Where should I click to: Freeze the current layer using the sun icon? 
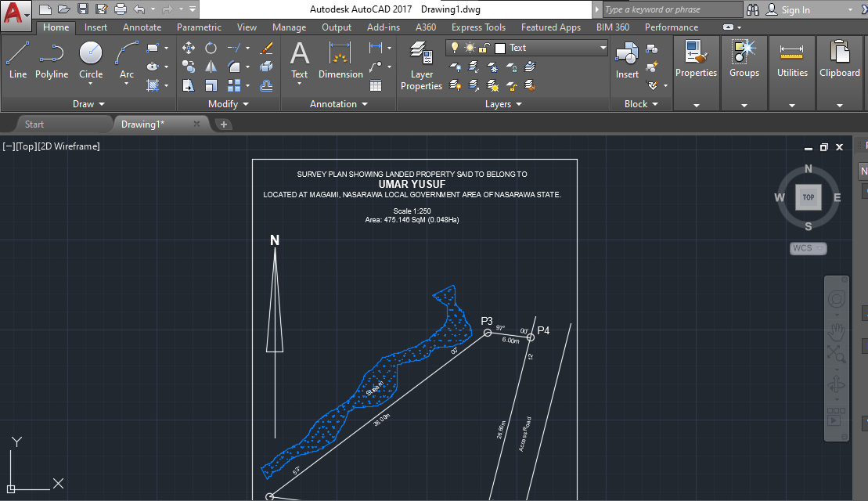pos(470,47)
